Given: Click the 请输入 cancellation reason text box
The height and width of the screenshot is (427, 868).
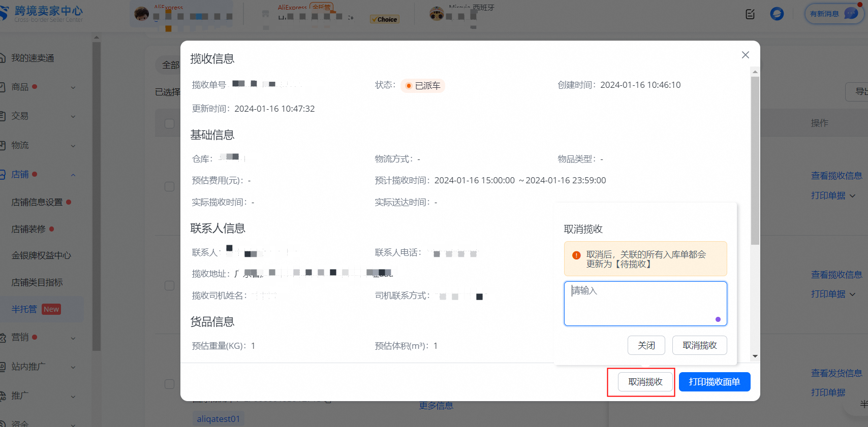Looking at the screenshot, I should [x=645, y=303].
